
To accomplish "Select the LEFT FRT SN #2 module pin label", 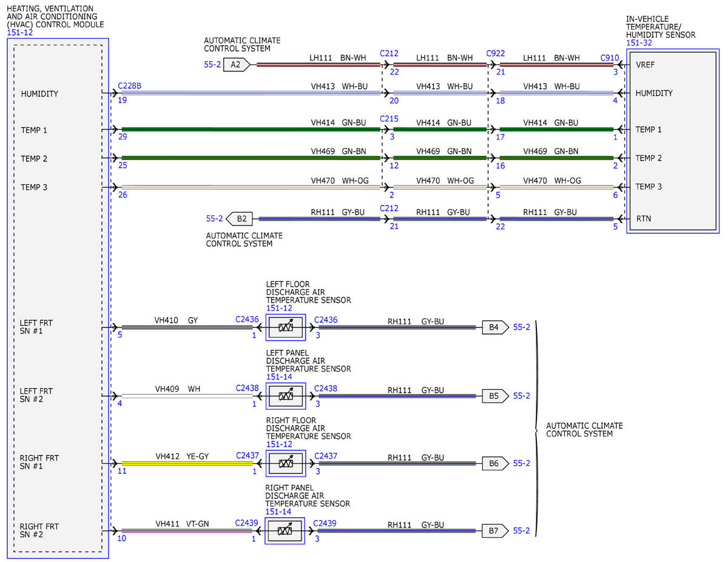I will point(36,395).
